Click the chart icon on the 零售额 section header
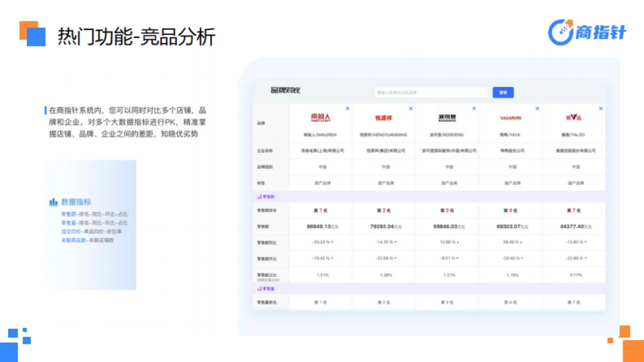The height and width of the screenshot is (362, 644). tap(259, 197)
